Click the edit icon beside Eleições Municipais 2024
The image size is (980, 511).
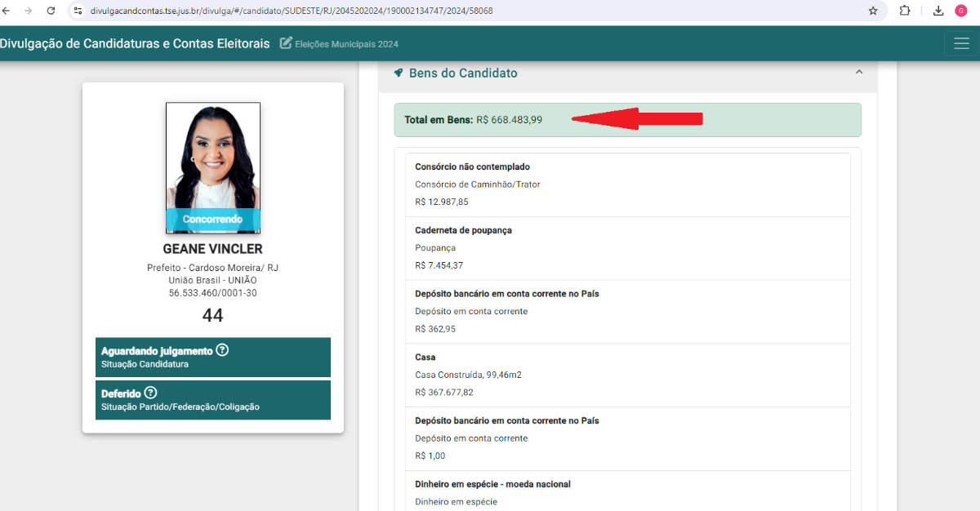click(x=286, y=43)
